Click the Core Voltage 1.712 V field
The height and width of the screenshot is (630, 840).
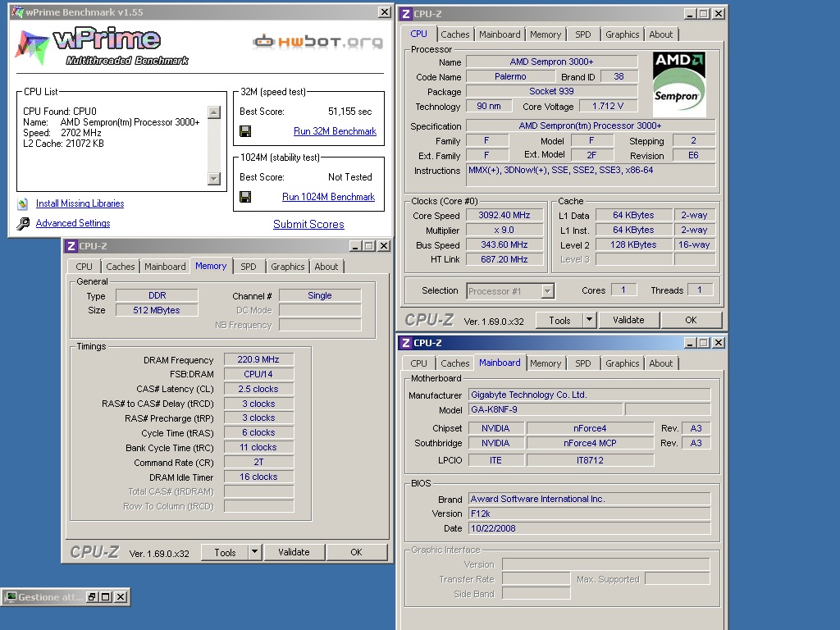point(608,106)
